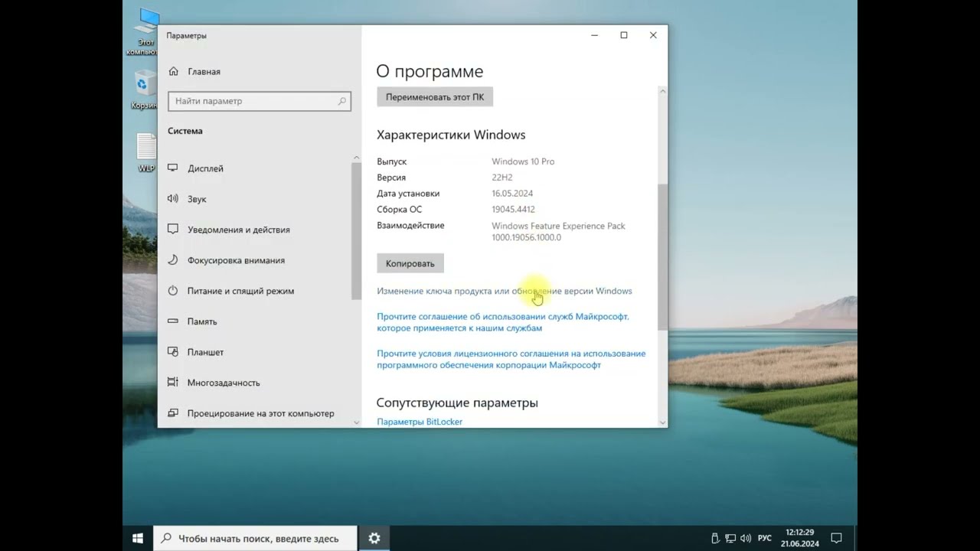Image resolution: width=980 pixels, height=551 pixels.
Task: Click the main pane scrollbar thumb
Action: tap(663, 256)
